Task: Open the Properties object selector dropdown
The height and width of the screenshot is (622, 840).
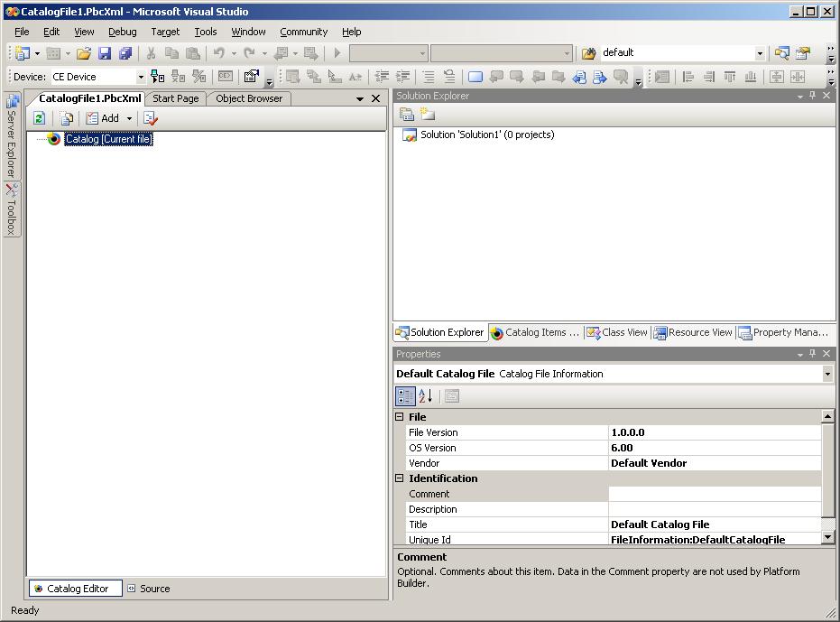Action: point(827,374)
